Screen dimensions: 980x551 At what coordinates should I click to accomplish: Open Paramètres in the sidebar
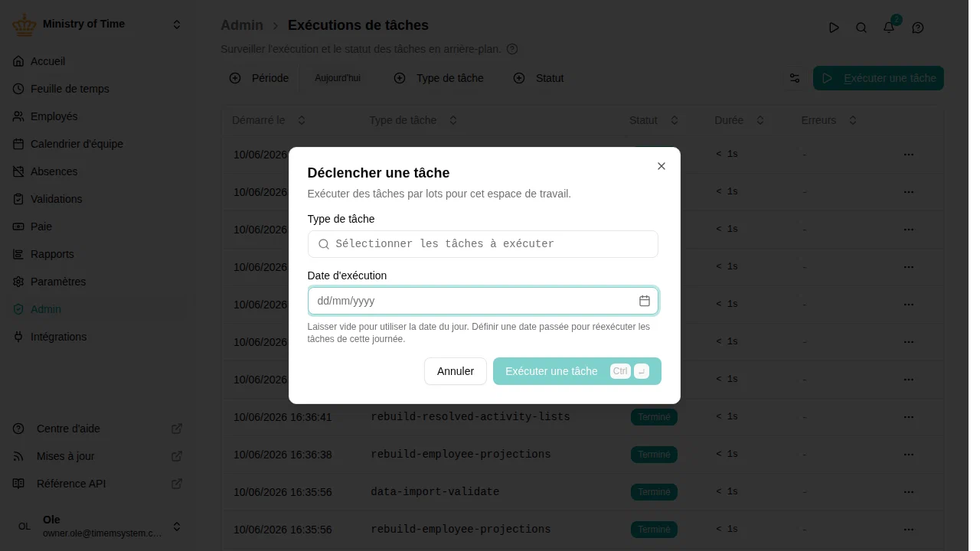point(98,282)
